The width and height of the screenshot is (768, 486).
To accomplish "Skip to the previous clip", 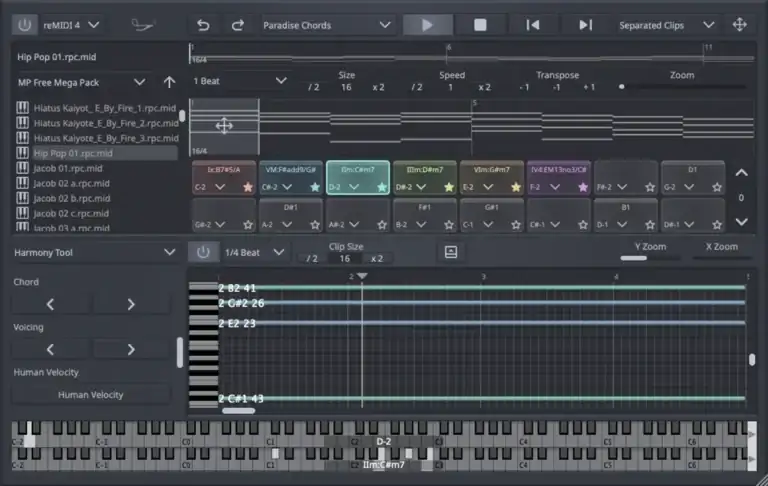I will 532,25.
